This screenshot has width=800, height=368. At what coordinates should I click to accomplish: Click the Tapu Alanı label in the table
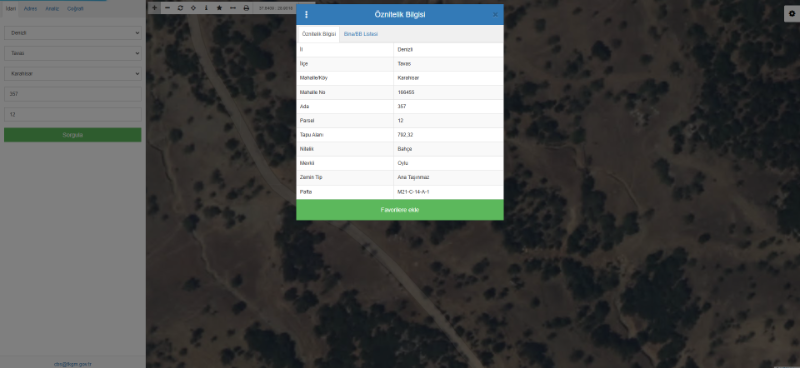(x=312, y=135)
